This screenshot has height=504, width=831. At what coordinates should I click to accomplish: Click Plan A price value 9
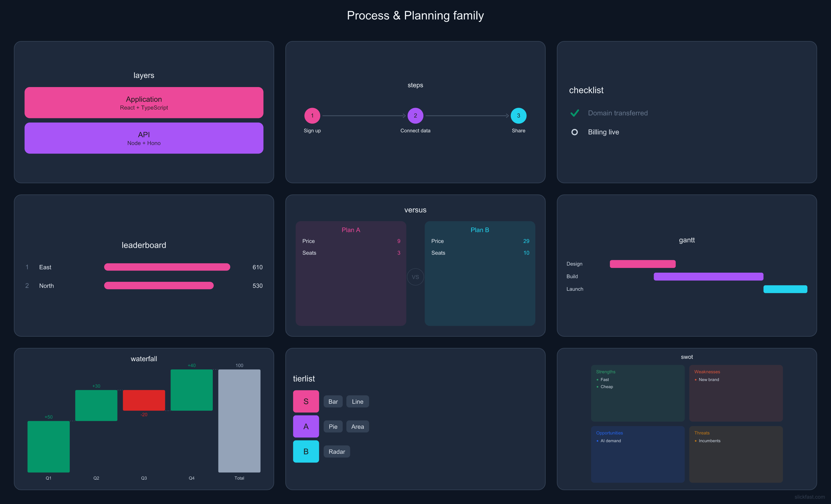coord(399,241)
